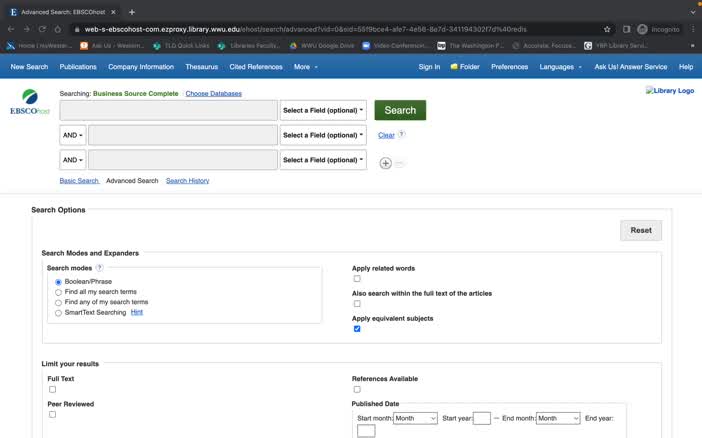The height and width of the screenshot is (438, 702).
Task: Click the Choose Databases link
Action: click(x=213, y=93)
